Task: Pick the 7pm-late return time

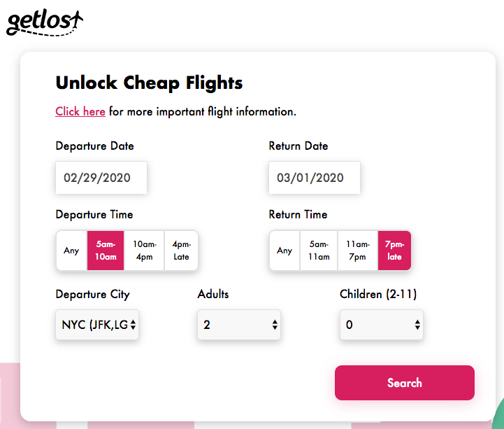Action: pyautogui.click(x=394, y=251)
